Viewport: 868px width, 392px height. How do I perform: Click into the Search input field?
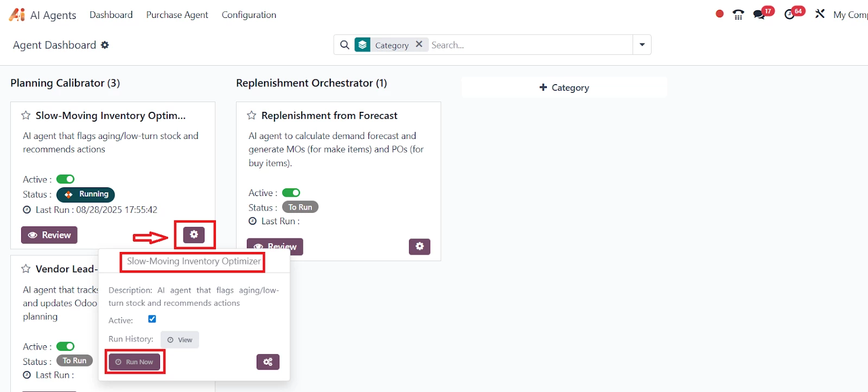coord(529,45)
